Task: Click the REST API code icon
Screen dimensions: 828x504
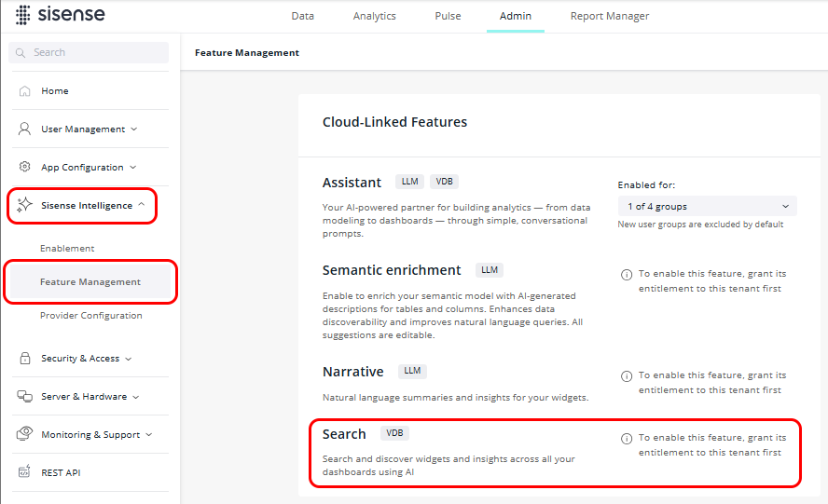Action: (x=24, y=471)
